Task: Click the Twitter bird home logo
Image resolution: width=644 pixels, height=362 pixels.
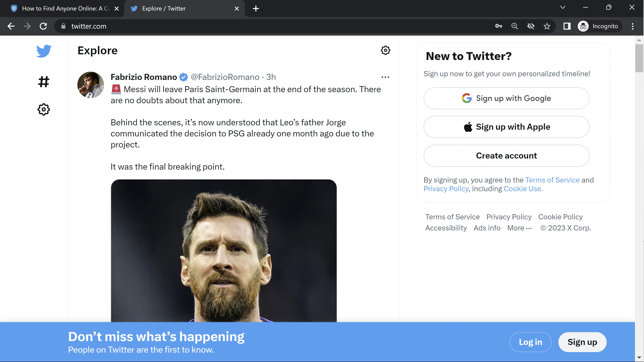Action: coord(44,51)
